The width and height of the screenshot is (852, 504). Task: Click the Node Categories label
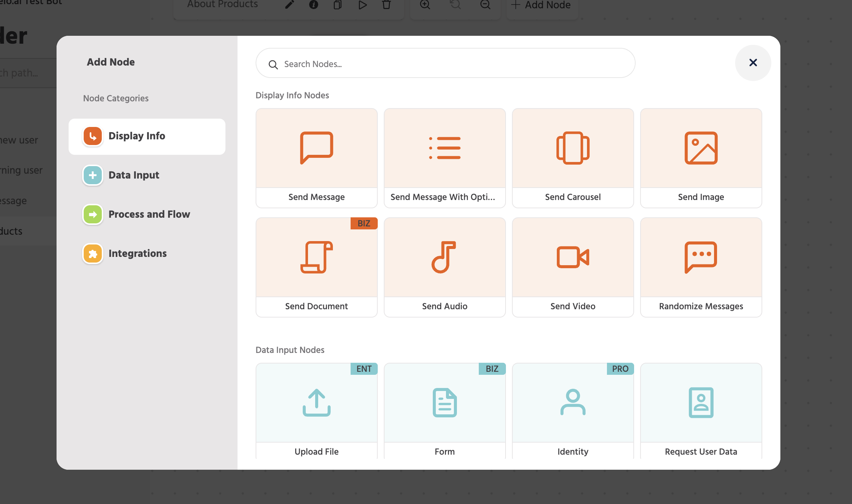116,98
